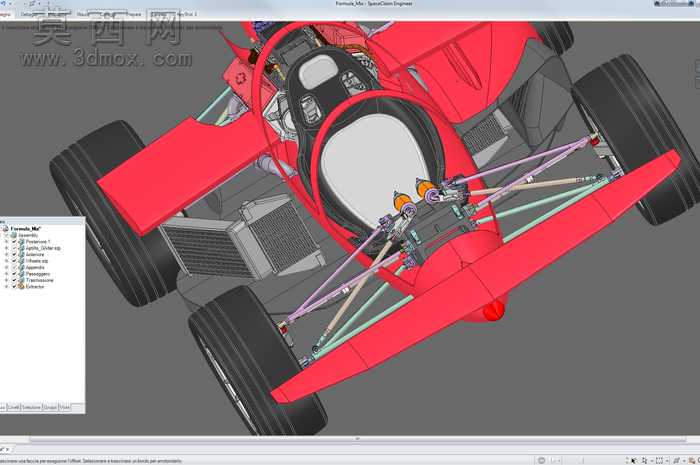The height and width of the screenshot is (465, 700).
Task: Expand the Extractor tree node
Action: (x=7, y=286)
